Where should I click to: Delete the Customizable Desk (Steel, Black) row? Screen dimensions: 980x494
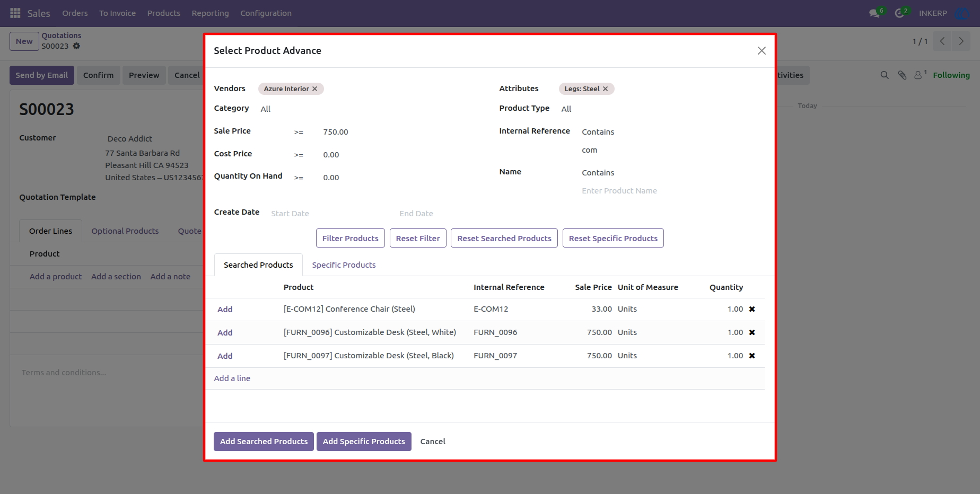pyautogui.click(x=752, y=356)
